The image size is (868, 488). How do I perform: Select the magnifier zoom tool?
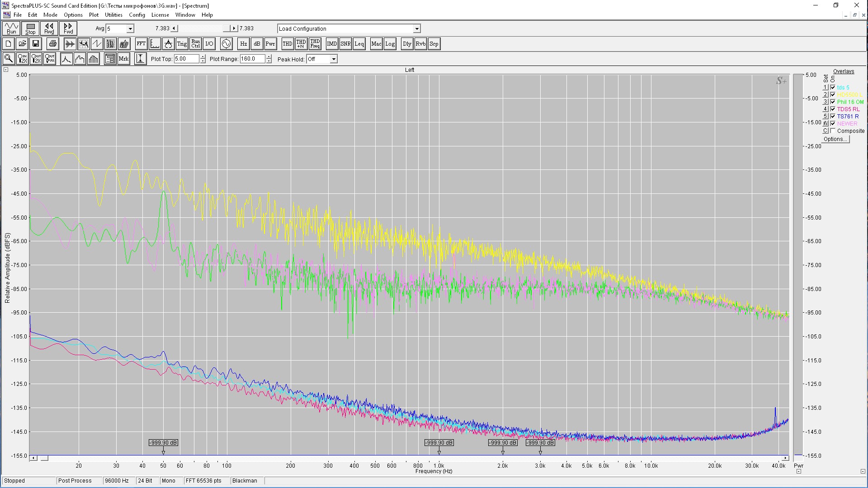pos(8,59)
